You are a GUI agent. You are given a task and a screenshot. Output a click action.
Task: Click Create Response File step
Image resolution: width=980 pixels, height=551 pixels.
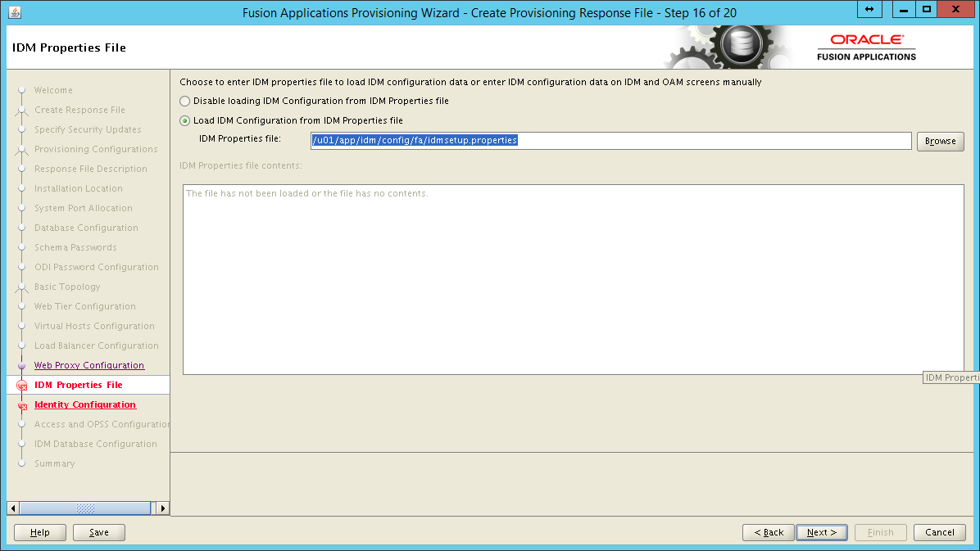tap(79, 110)
